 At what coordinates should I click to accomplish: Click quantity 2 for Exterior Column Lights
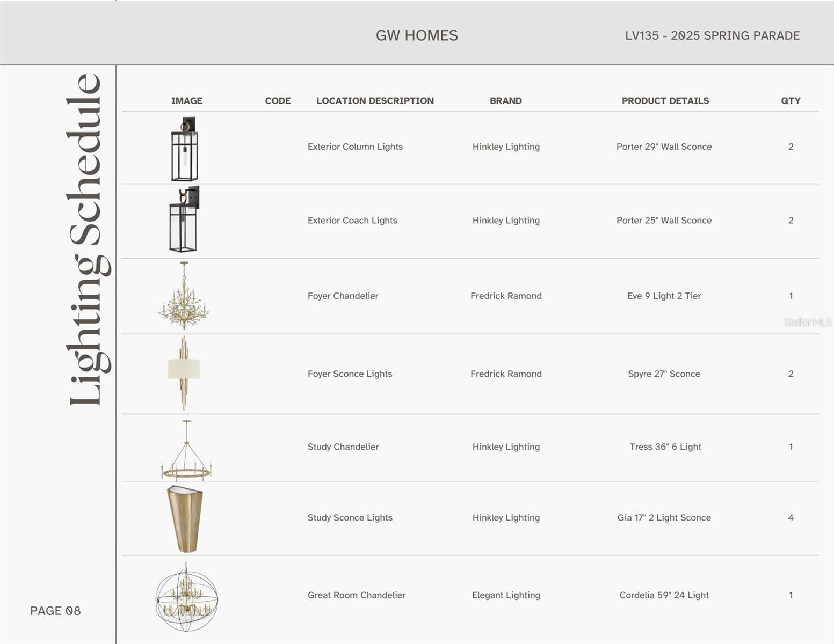791,147
